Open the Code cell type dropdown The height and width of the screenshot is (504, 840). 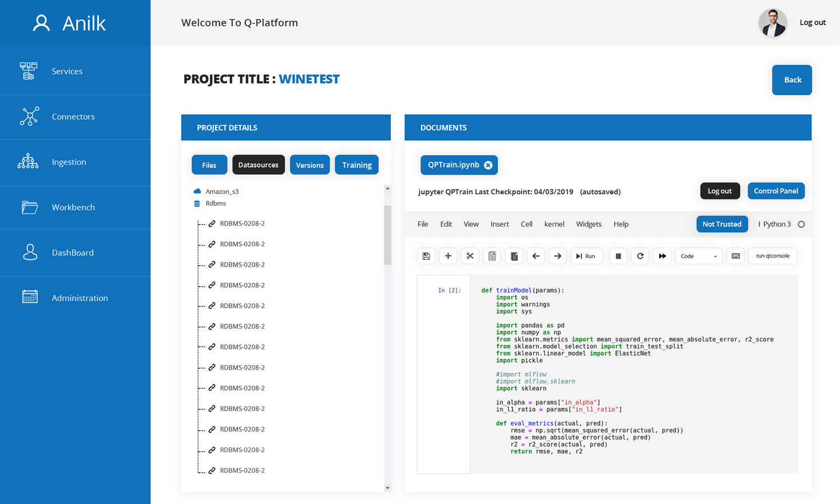(x=699, y=256)
